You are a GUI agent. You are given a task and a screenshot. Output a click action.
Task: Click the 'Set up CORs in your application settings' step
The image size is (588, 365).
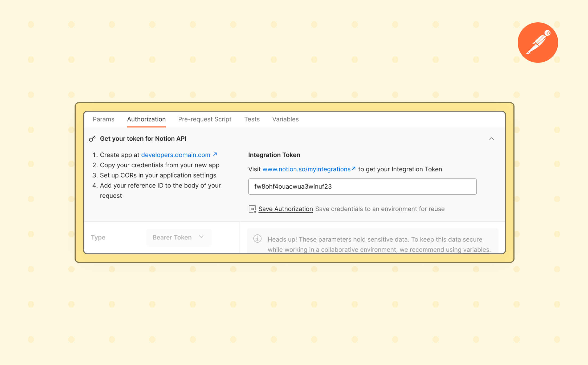point(158,175)
